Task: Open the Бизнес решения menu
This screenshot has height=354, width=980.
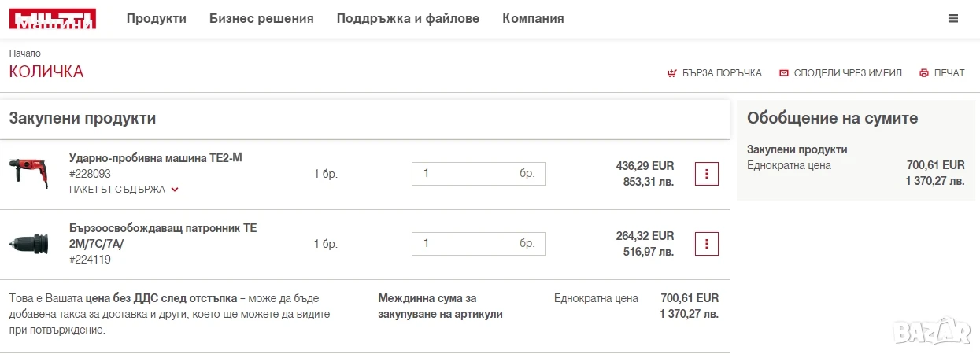Action: coord(261,18)
